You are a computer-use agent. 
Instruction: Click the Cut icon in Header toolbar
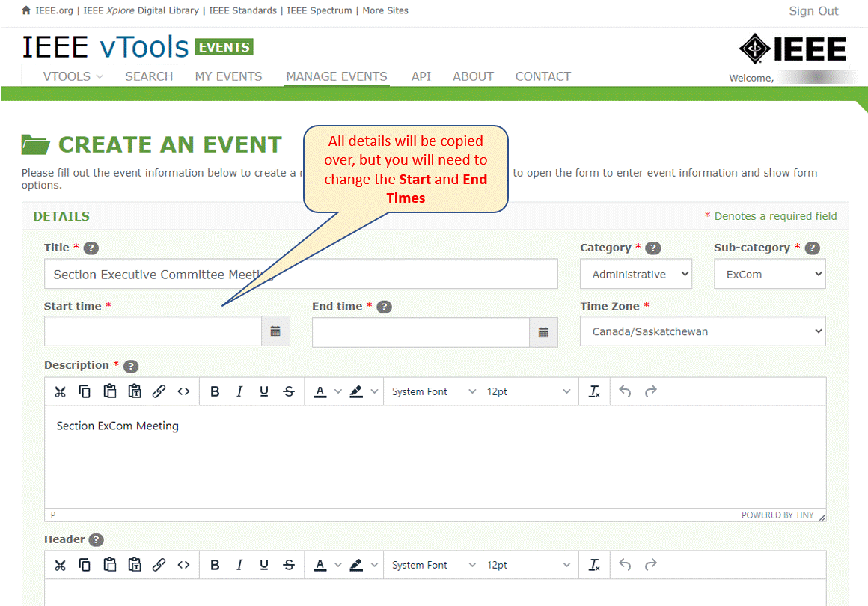pyautogui.click(x=61, y=565)
